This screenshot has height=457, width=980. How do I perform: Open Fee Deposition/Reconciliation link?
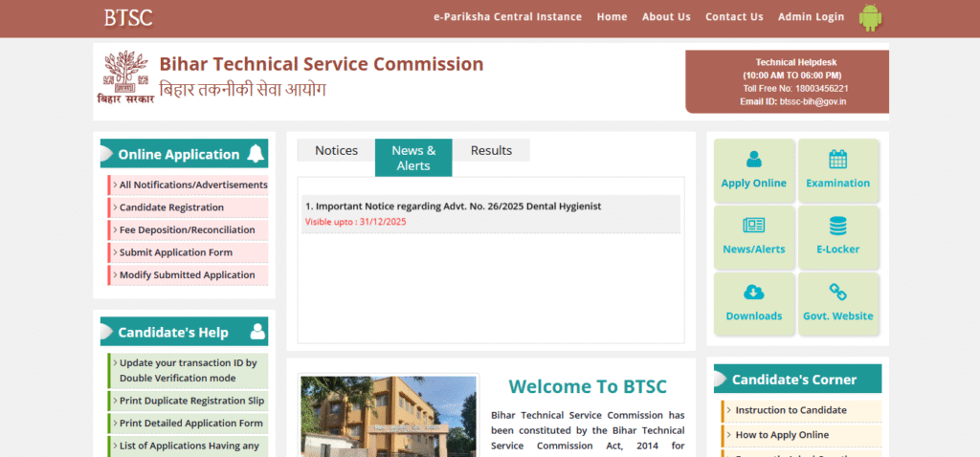pos(189,229)
